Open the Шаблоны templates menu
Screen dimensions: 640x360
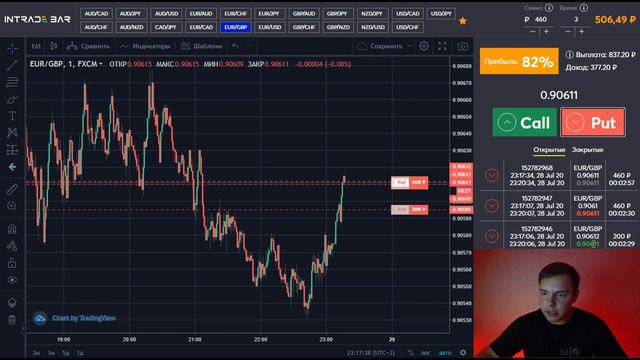pos(202,46)
